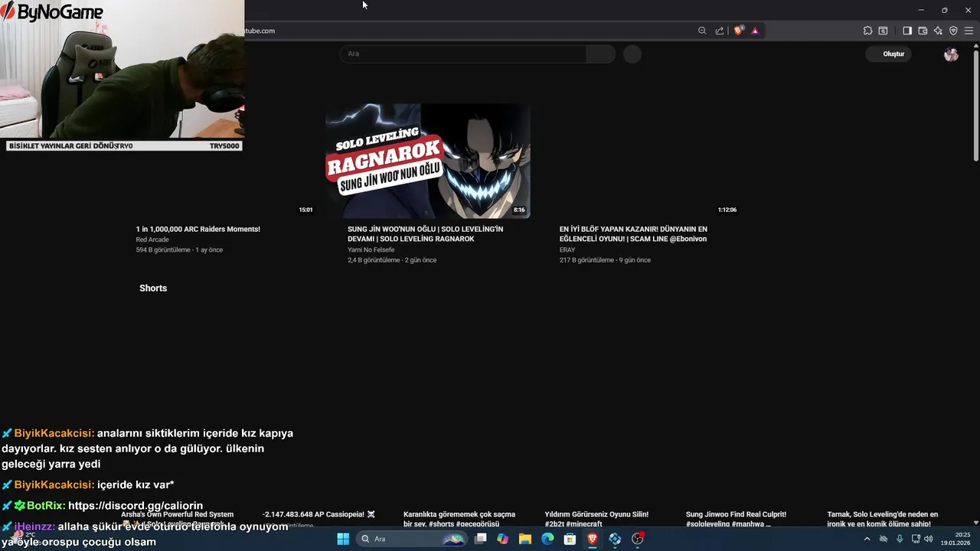Click the YouTube search submit button
Viewport: 980px width, 551px height.
coord(601,54)
